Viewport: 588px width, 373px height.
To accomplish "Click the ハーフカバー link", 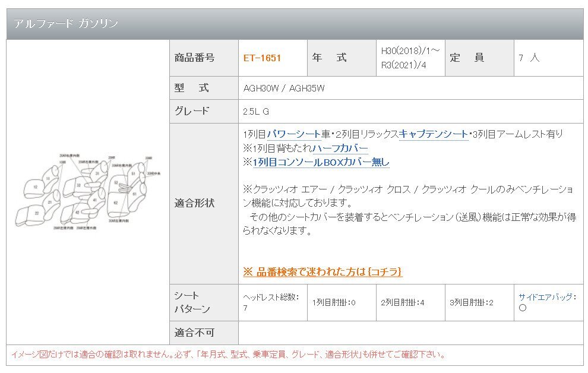I will coord(340,148).
